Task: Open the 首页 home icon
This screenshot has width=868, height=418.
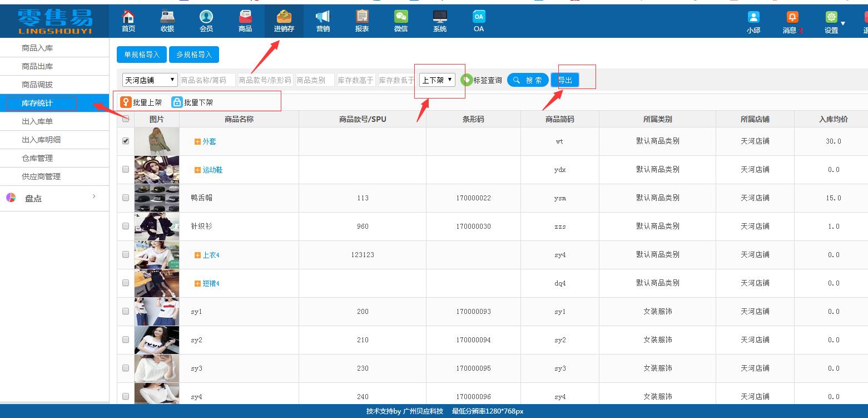Action: (128, 17)
